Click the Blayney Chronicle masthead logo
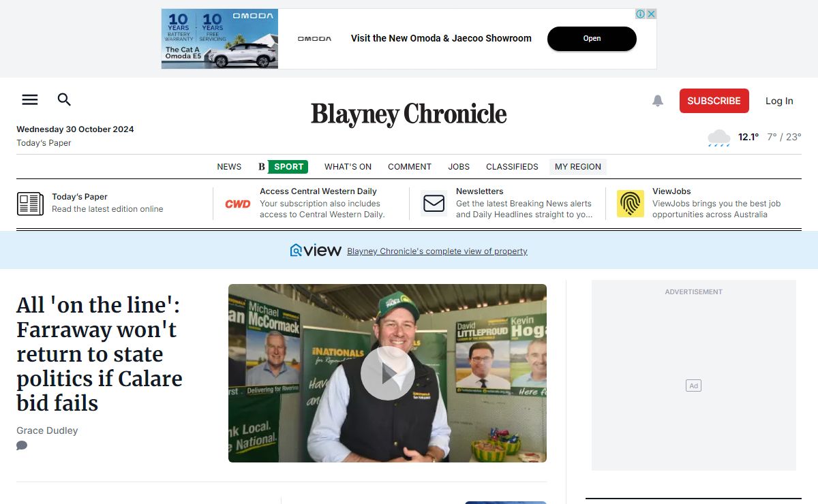This screenshot has height=504, width=818. [x=409, y=114]
